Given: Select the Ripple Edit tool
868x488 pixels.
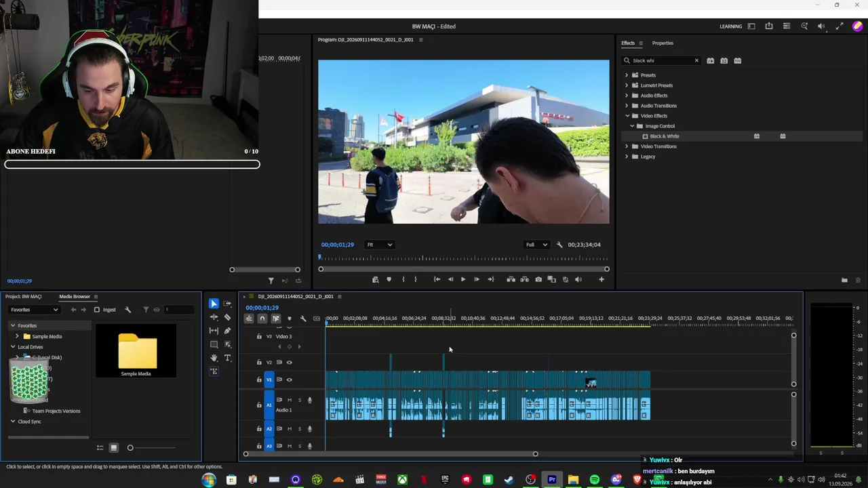Looking at the screenshot, I should [214, 317].
